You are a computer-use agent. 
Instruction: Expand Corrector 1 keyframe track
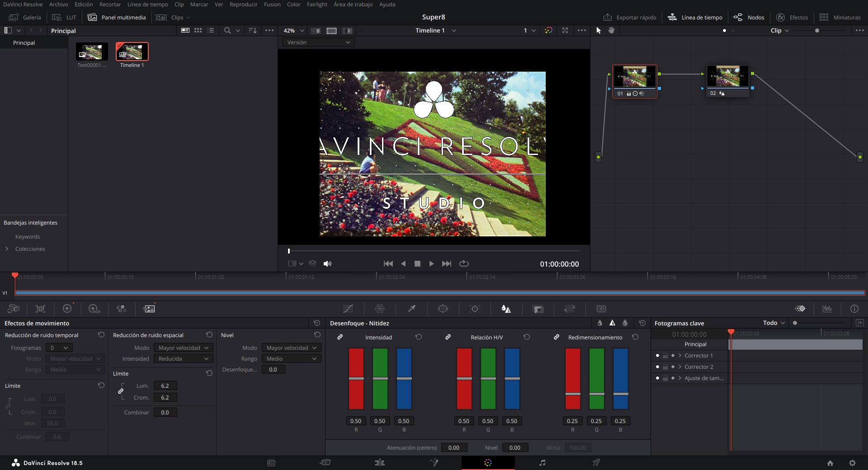pyautogui.click(x=679, y=356)
